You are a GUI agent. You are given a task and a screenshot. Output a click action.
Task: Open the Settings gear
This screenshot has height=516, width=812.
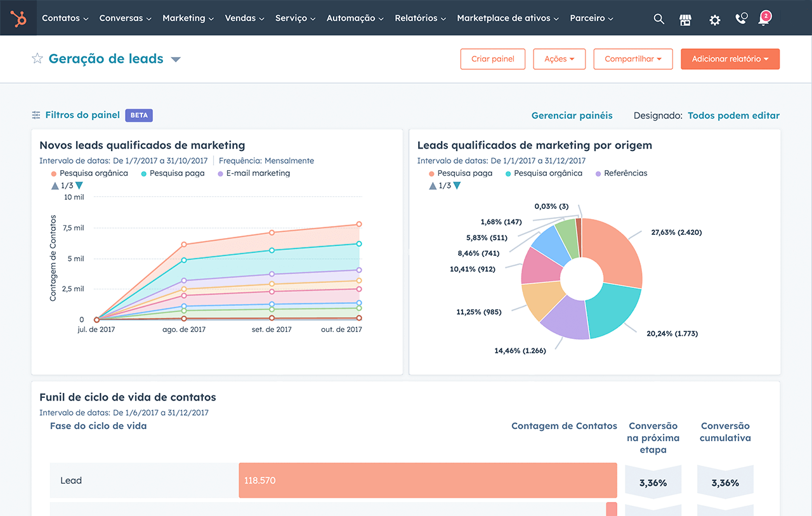tap(714, 20)
